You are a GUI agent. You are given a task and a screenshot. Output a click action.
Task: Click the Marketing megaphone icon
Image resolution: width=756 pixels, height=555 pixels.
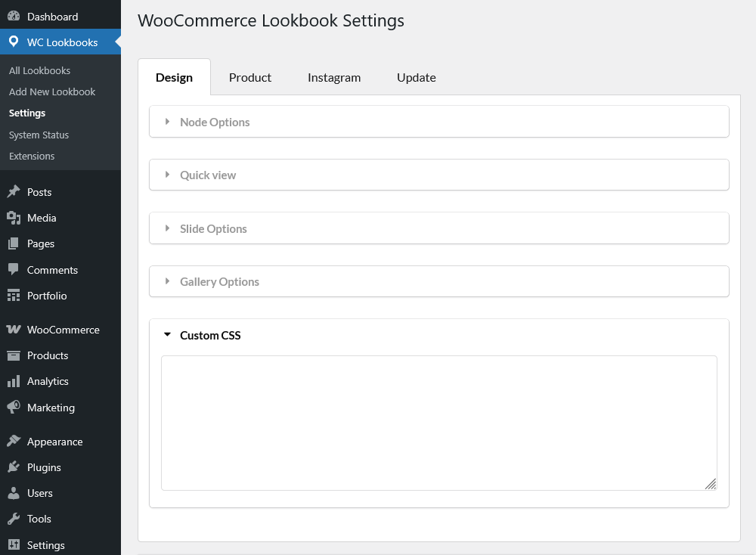coord(14,407)
